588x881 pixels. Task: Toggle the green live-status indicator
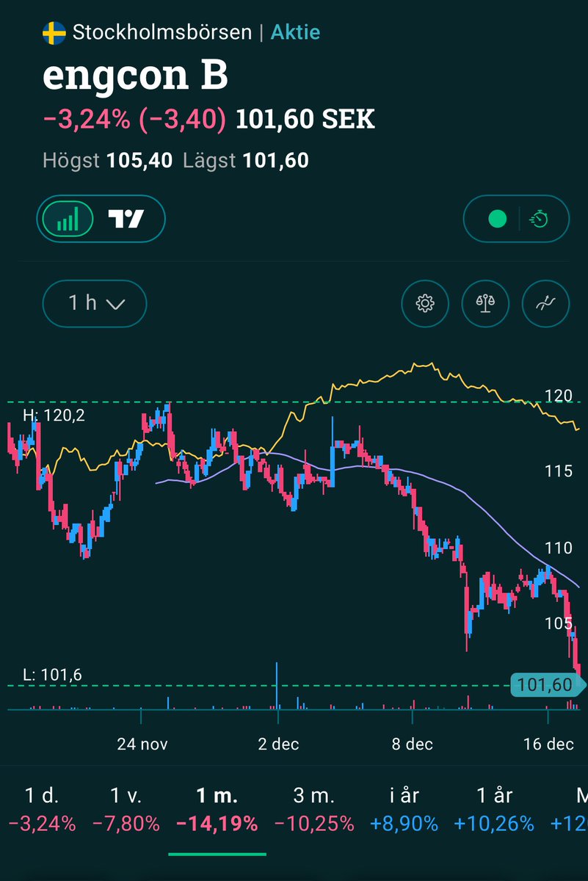coord(497,219)
